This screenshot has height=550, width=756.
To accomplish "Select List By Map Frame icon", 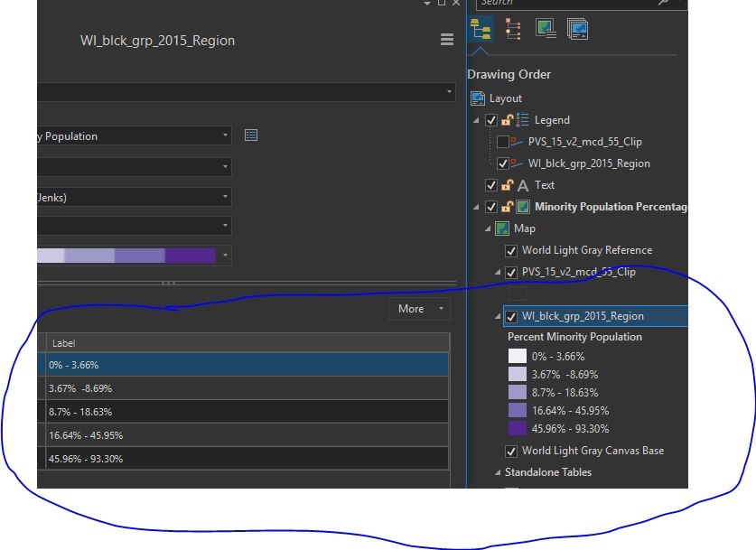I will (546, 28).
